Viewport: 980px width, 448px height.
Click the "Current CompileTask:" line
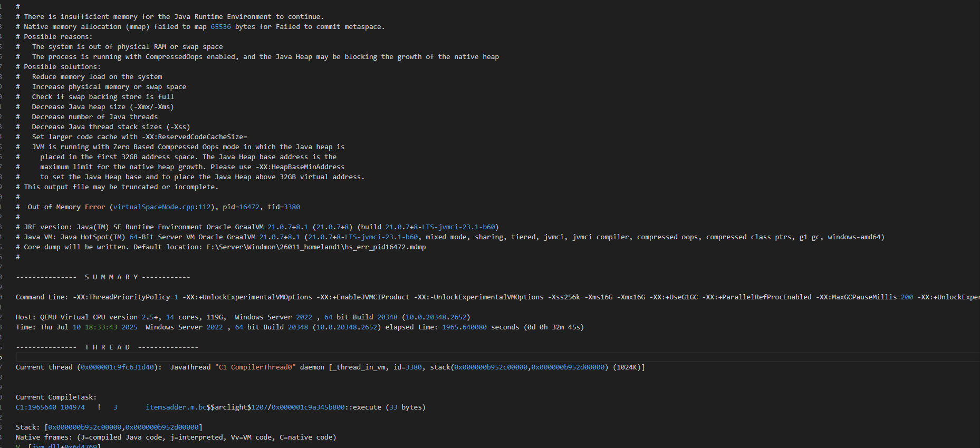[56, 397]
